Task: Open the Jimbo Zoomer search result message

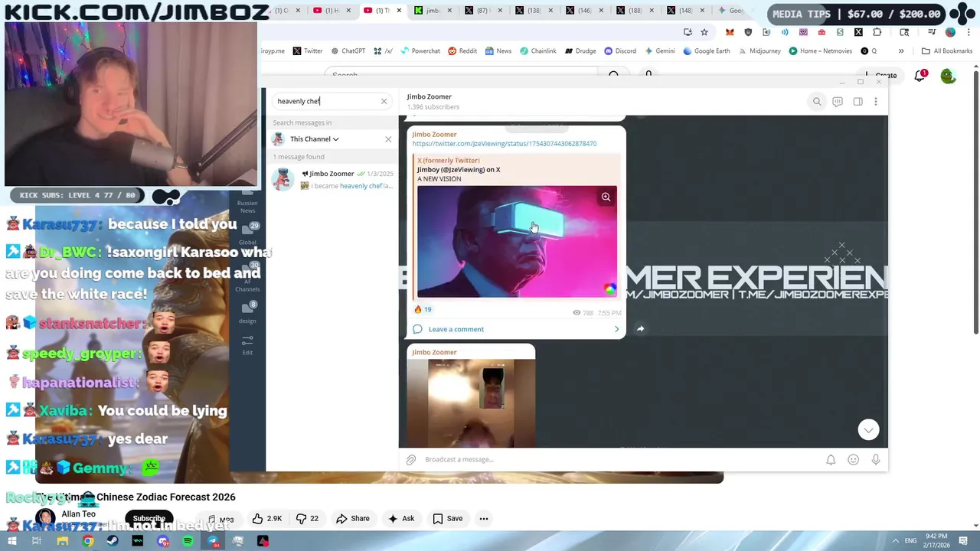Action: click(332, 179)
